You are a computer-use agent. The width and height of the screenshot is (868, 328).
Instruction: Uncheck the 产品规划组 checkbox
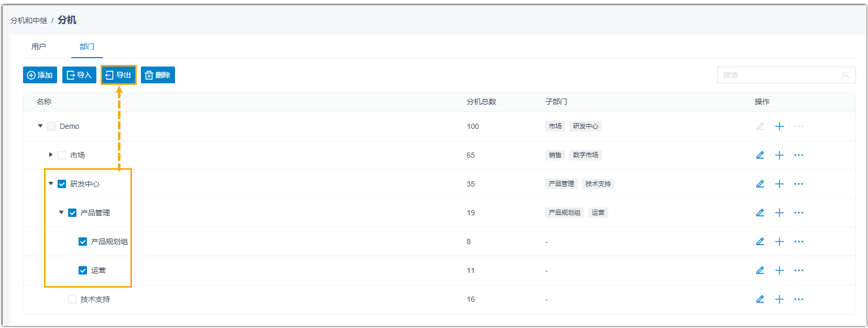[x=83, y=242]
